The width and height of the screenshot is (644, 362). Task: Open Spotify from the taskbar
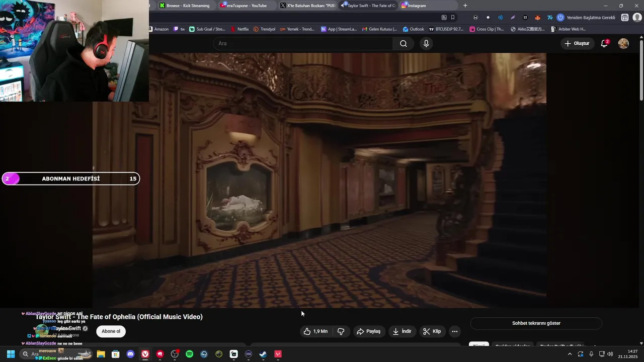point(189,354)
